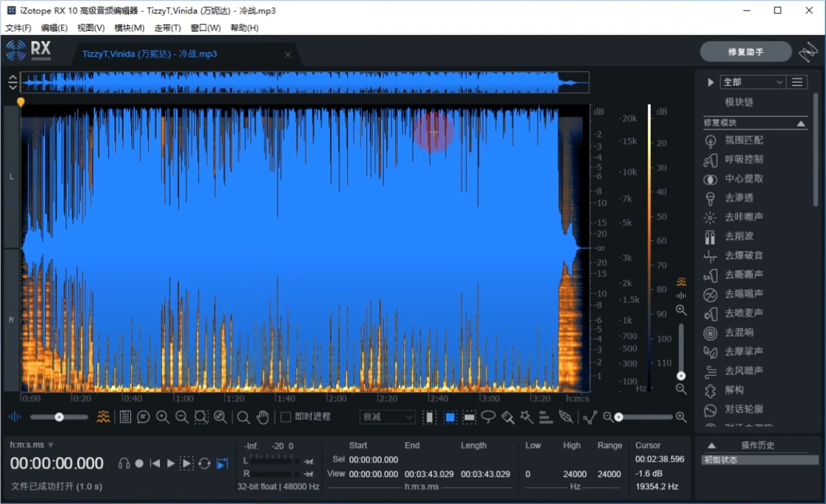This screenshot has height=504, width=826.
Task: Click the zoom in magnifier in toolbar
Action: pyautogui.click(x=163, y=417)
